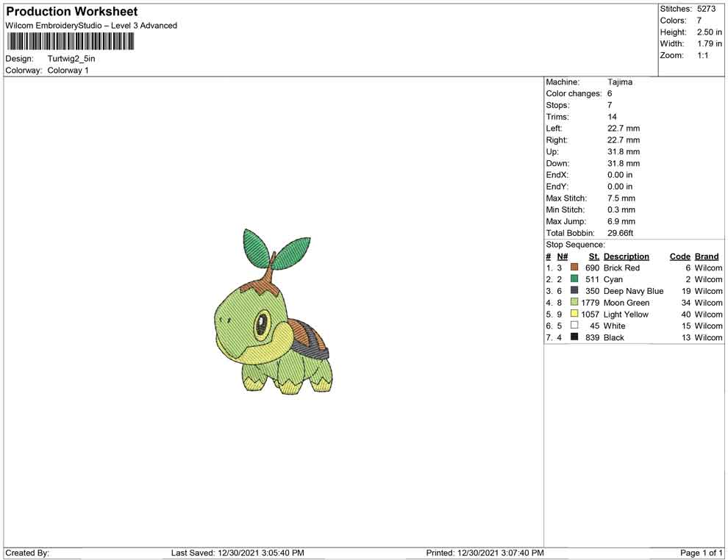
Task: Click the barcode under the worksheet title
Action: [70, 41]
